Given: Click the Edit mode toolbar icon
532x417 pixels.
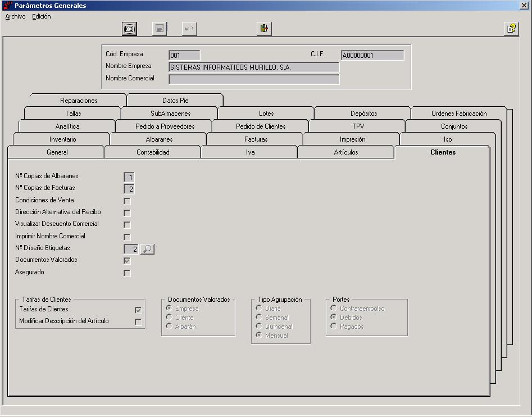Looking at the screenshot, I should click(x=129, y=29).
